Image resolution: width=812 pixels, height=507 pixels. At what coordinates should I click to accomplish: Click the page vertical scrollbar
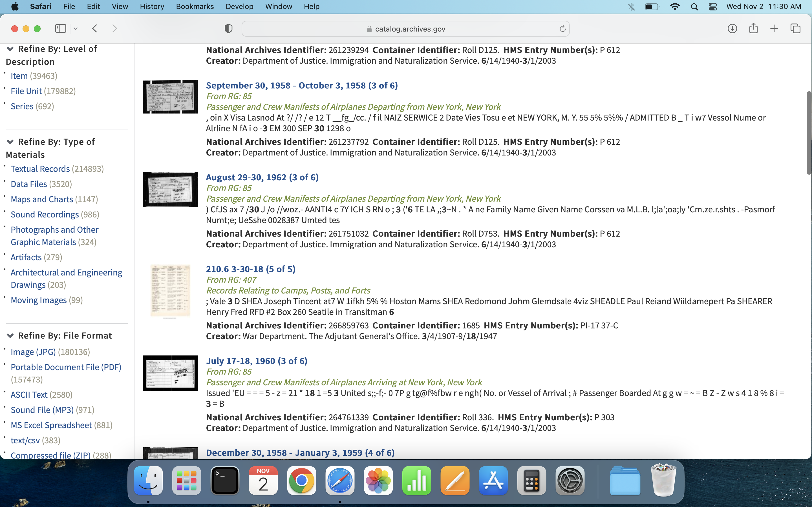pos(809,132)
